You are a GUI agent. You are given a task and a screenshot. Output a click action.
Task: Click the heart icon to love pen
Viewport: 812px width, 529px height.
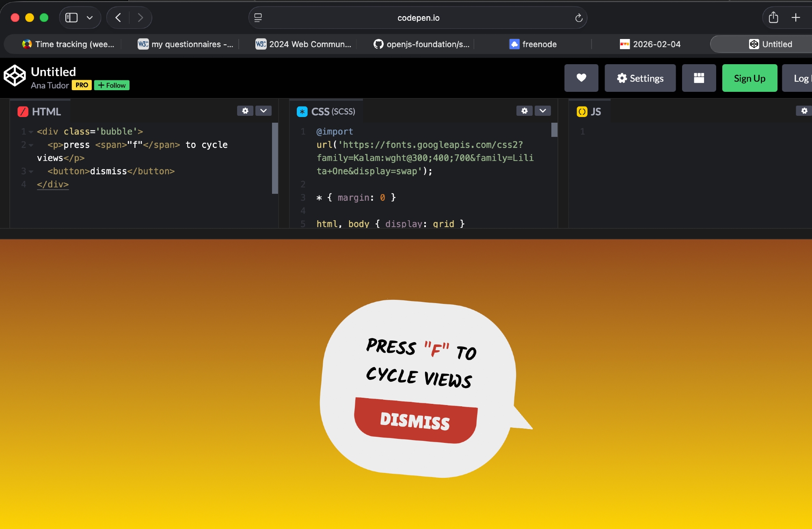pos(581,78)
